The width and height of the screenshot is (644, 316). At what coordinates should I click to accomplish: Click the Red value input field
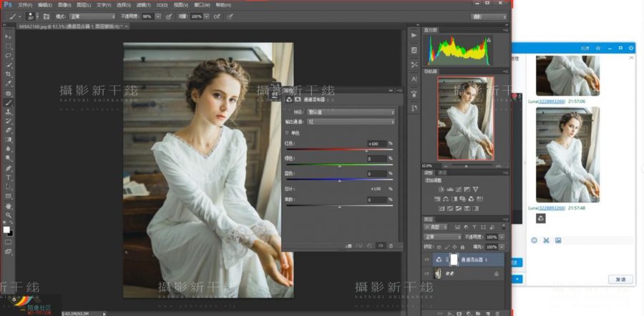(377, 144)
